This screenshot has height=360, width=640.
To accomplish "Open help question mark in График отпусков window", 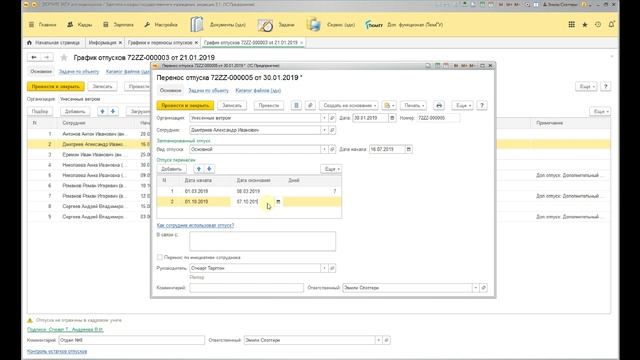I will tap(605, 87).
